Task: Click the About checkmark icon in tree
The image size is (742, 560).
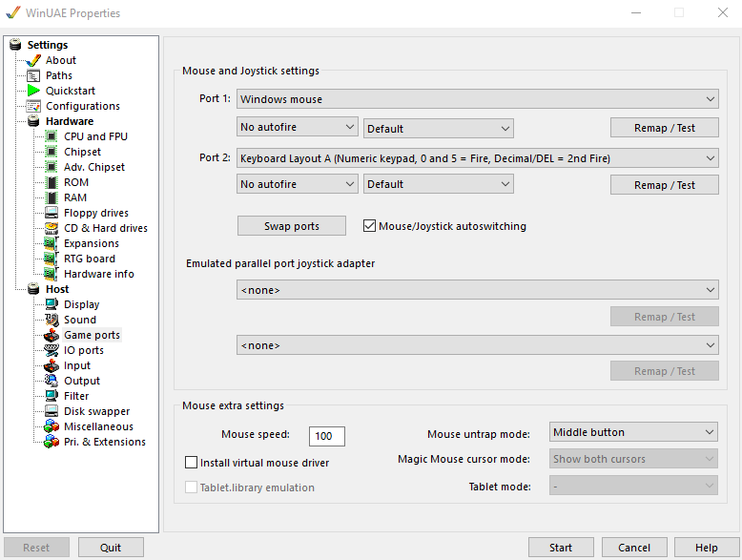Action: click(33, 61)
